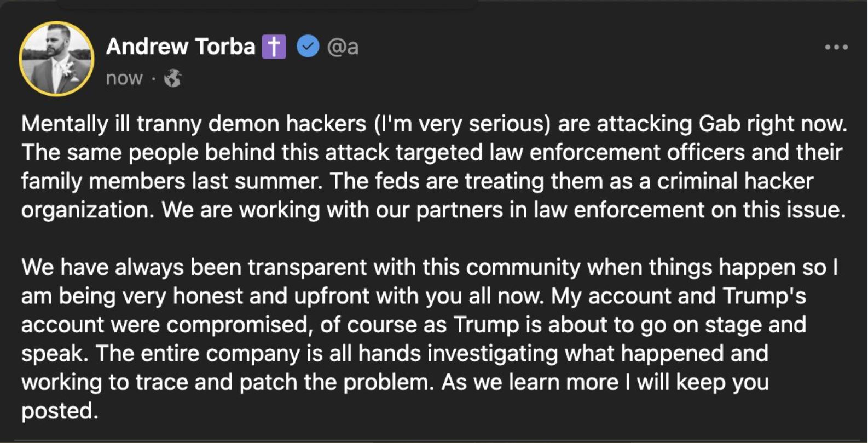Click the purple cross badge beside the name
The image size is (868, 443).
274,47
